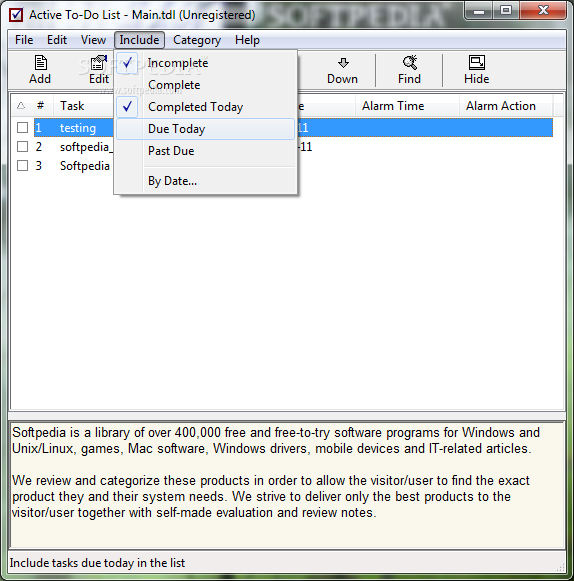
Task: Open the Category menu
Action: click(x=197, y=40)
